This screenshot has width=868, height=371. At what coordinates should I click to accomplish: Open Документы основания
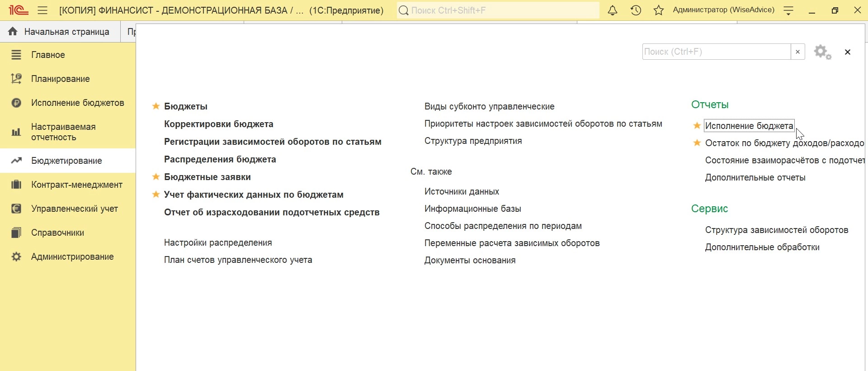pos(470,260)
